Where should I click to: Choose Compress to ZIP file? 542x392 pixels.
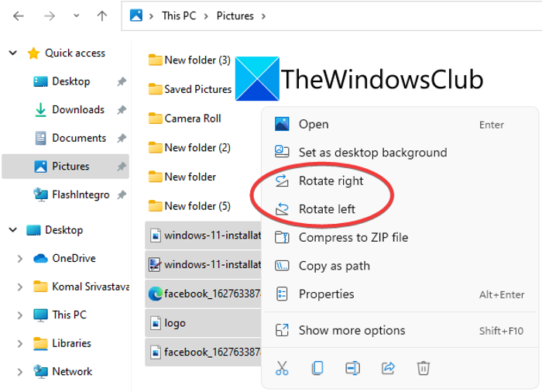tap(400, 238)
